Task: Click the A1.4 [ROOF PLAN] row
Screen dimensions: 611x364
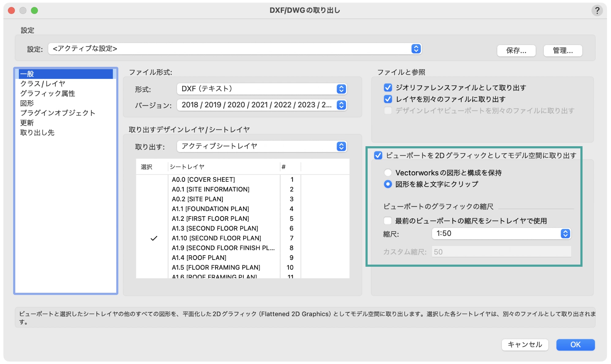Action: 243,258
